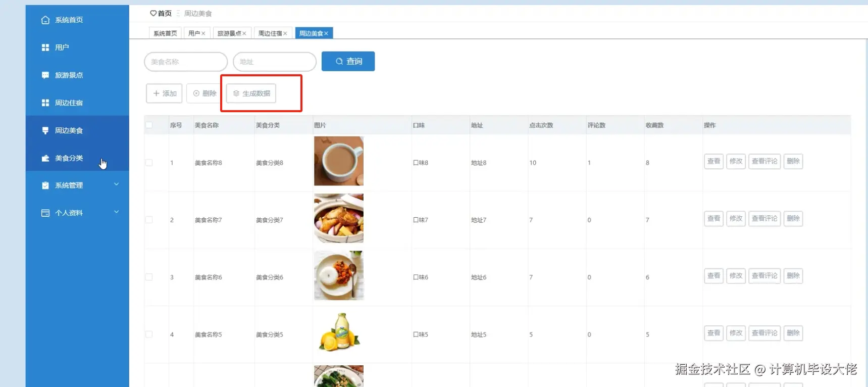Click the 旅游景点 sidebar icon
Image resolution: width=868 pixels, height=387 pixels.
coord(45,75)
